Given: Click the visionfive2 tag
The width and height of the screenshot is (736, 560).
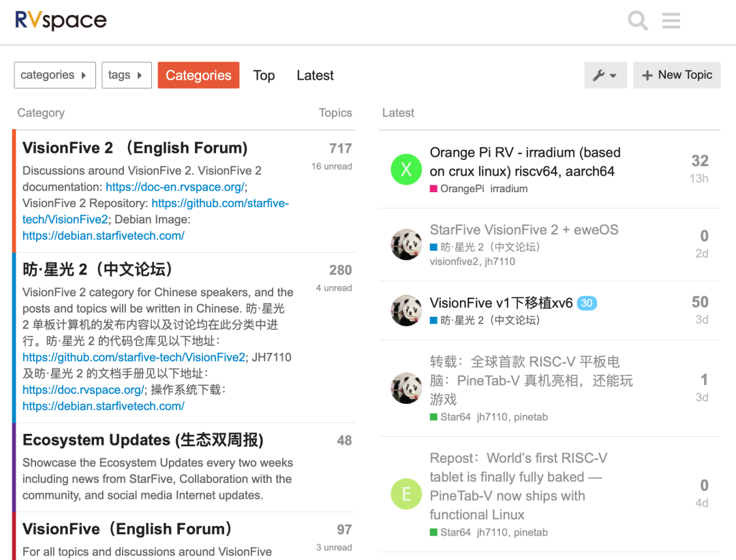Looking at the screenshot, I should [x=454, y=262].
